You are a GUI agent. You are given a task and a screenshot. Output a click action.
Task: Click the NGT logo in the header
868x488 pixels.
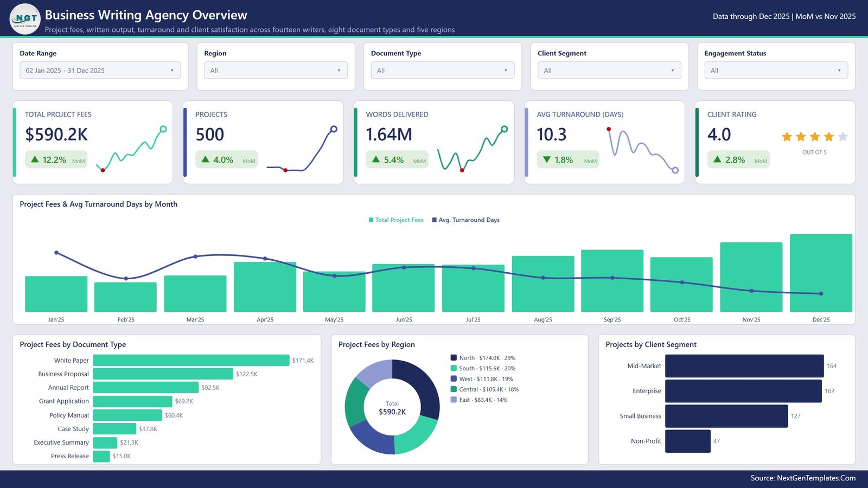25,18
